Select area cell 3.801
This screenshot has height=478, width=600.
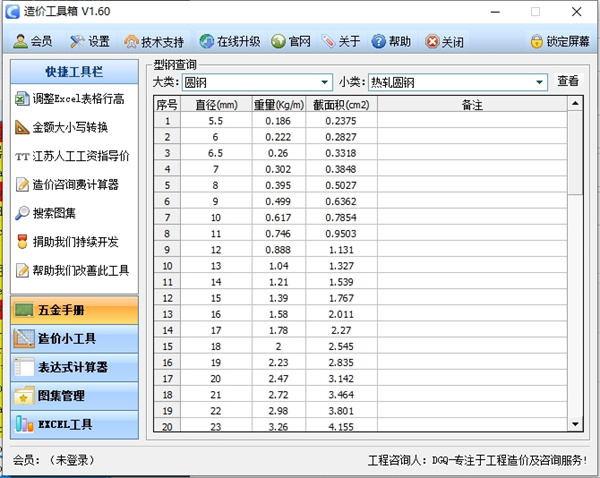pyautogui.click(x=341, y=411)
